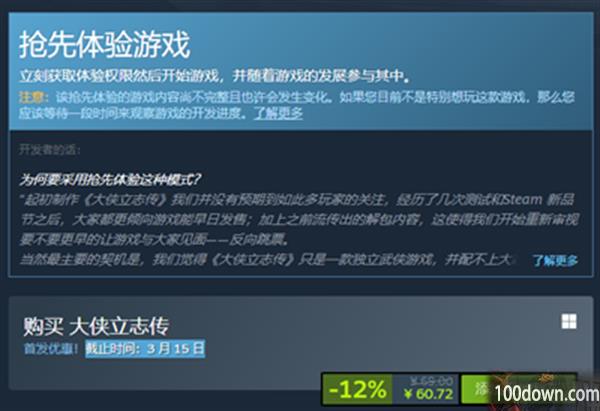Click the 100down.com watermark logo

click(x=547, y=394)
